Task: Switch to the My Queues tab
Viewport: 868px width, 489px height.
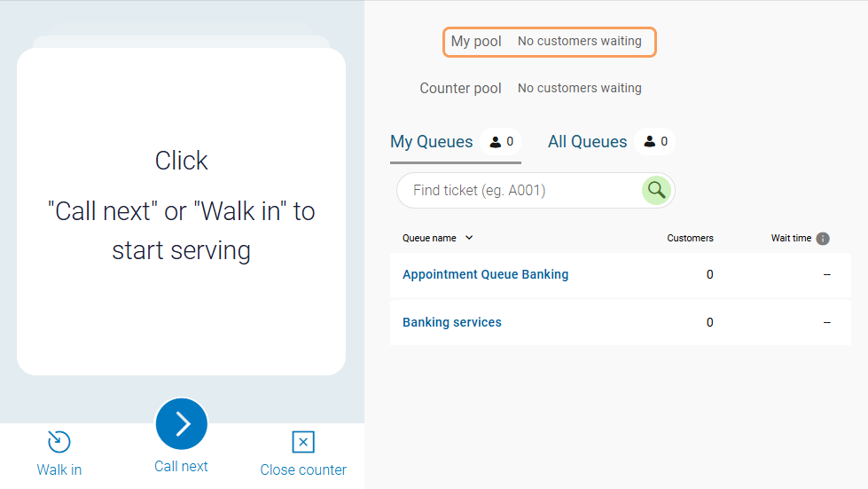Action: (432, 142)
